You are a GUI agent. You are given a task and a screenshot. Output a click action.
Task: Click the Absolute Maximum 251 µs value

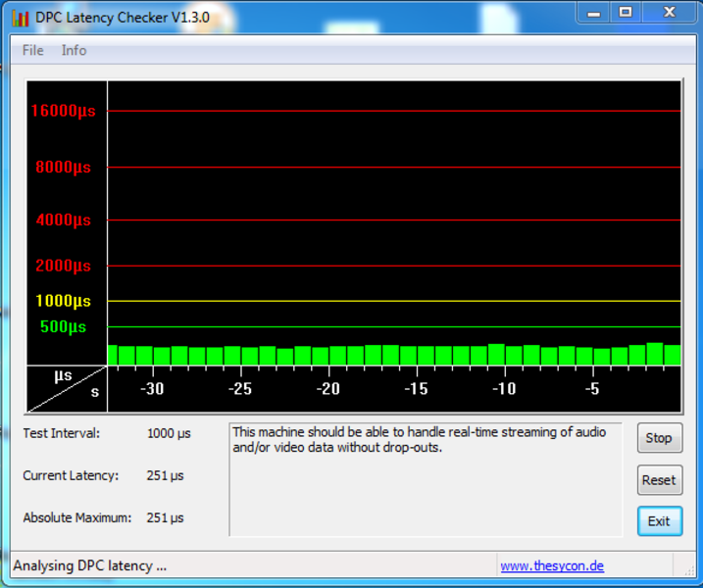coord(165,517)
